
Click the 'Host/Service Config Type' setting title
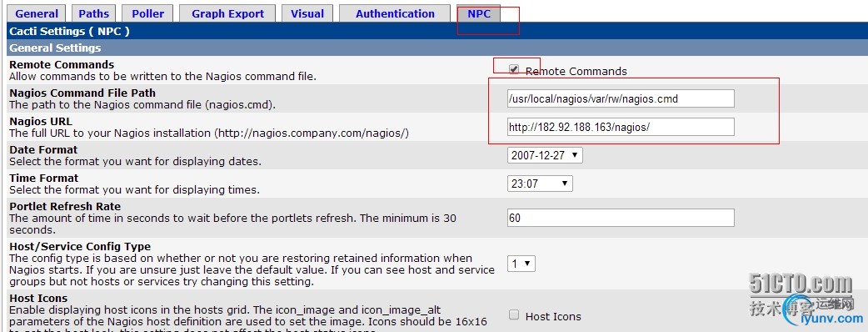(80, 246)
